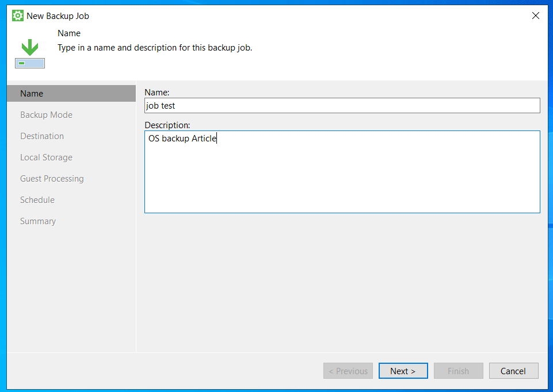553x392 pixels.
Task: Jump to the Guest Processing step
Action: (52, 179)
